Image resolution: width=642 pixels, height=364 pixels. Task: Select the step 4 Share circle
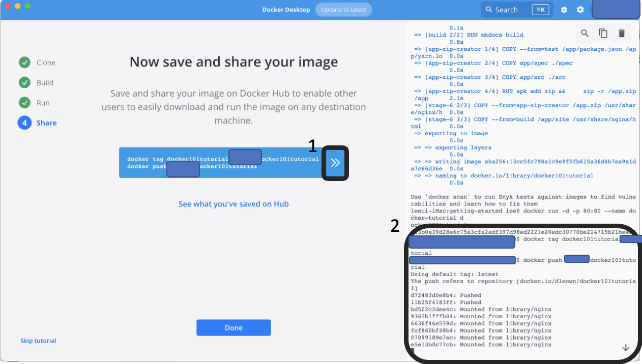24,123
